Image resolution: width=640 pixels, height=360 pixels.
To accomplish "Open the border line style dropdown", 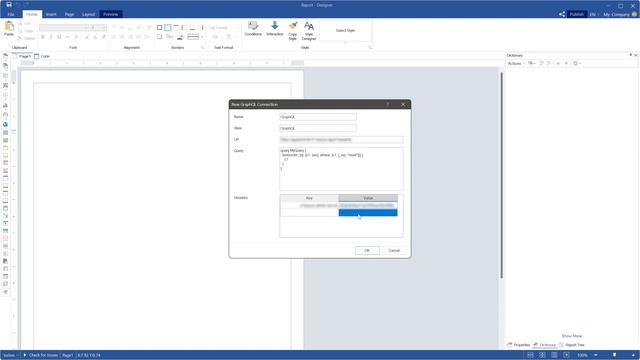I will tap(195, 37).
